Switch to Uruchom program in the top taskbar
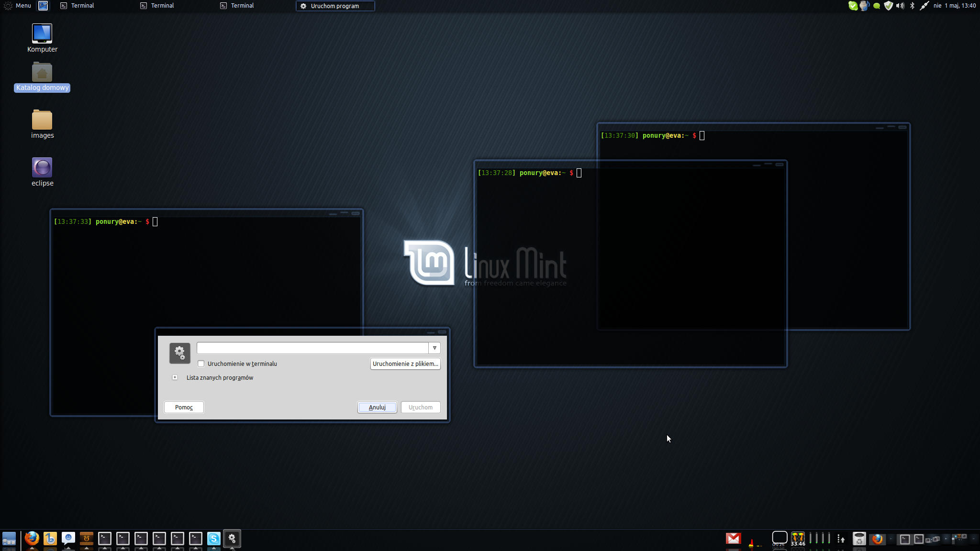This screenshot has height=551, width=980. pyautogui.click(x=335, y=6)
